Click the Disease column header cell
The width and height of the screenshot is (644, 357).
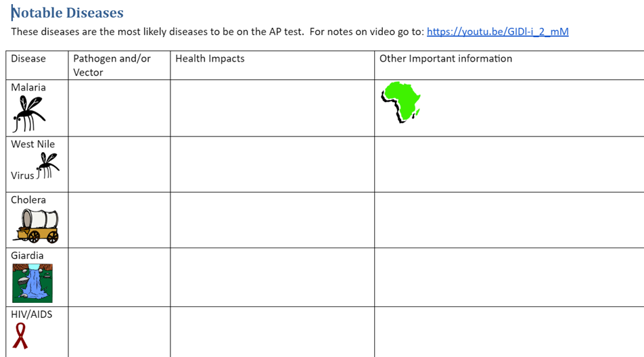point(37,65)
